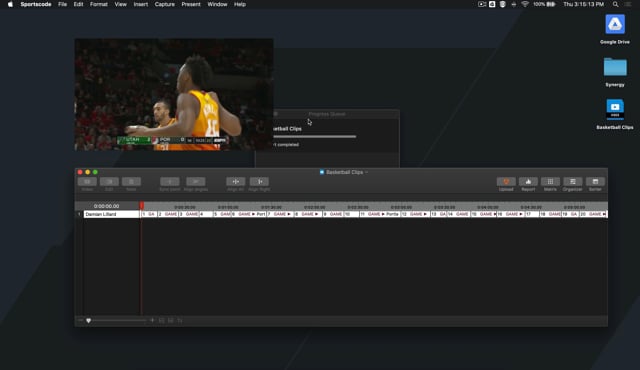Click the Align All toolbar button
This screenshot has height=370, width=640.
pyautogui.click(x=236, y=182)
